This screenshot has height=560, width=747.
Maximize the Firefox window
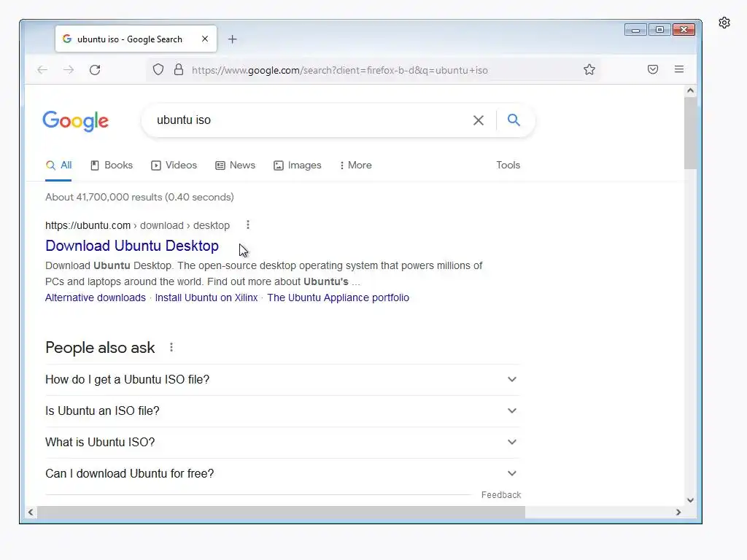(x=659, y=29)
